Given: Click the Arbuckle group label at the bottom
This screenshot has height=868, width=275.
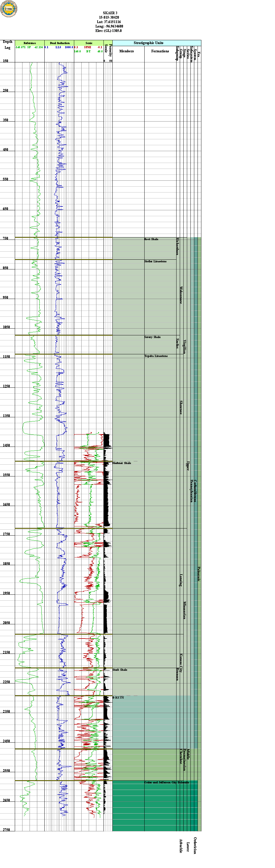Looking at the screenshot, I should (181, 846).
